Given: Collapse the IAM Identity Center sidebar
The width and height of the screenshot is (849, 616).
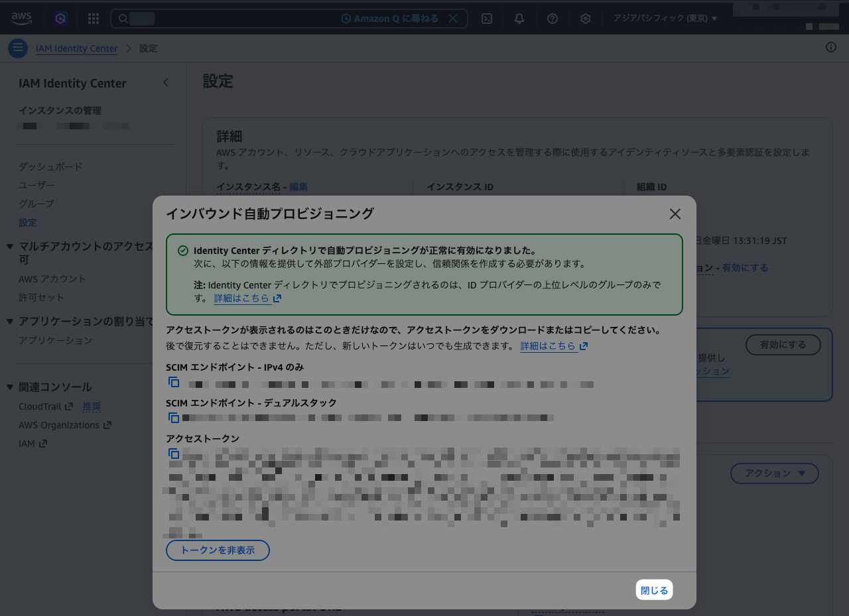Looking at the screenshot, I should 166,82.
